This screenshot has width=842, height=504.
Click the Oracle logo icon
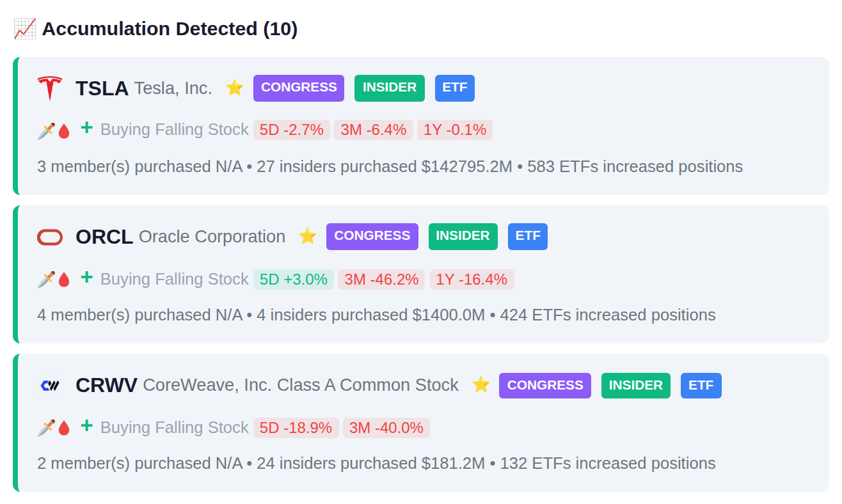[x=50, y=237]
